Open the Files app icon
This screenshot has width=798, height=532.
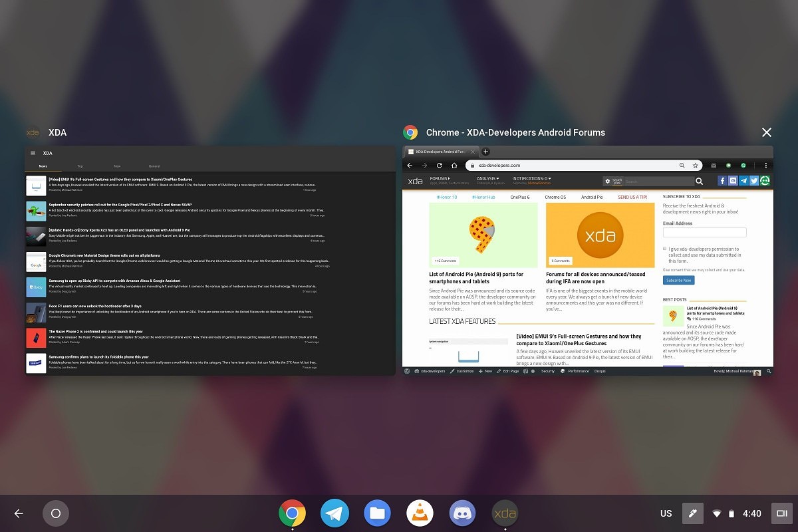[377, 513]
